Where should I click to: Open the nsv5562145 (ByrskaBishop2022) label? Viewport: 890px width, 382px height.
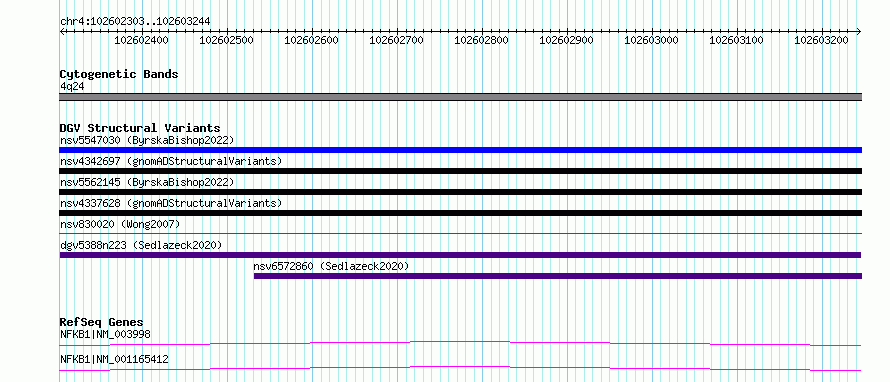[x=147, y=182]
